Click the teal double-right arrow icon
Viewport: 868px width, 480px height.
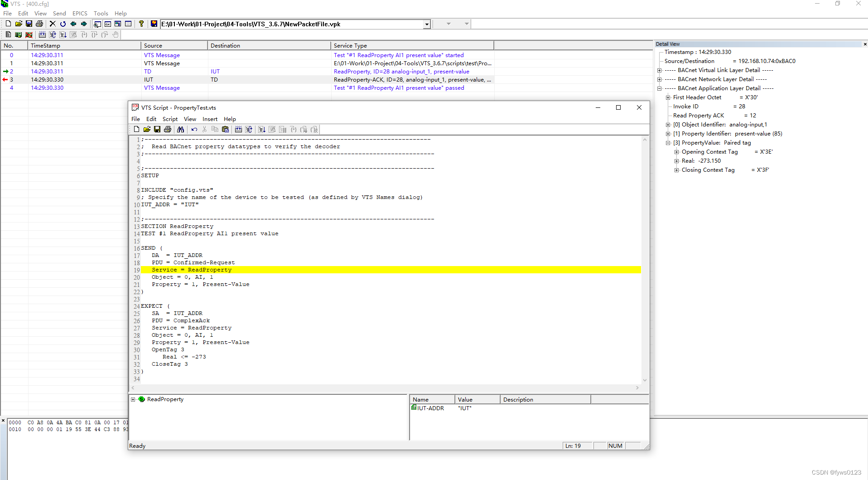pos(84,24)
